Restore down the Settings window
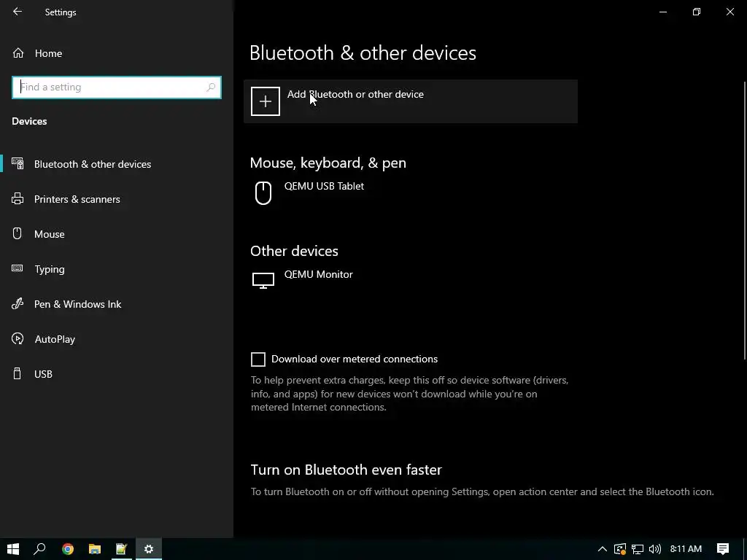The height and width of the screenshot is (560, 747). point(697,12)
